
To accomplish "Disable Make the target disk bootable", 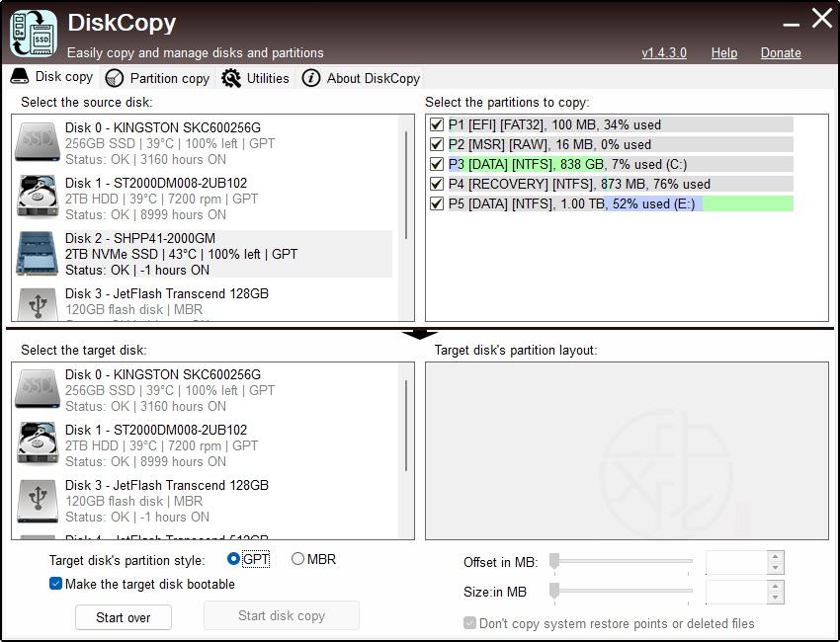I will pyautogui.click(x=56, y=584).
